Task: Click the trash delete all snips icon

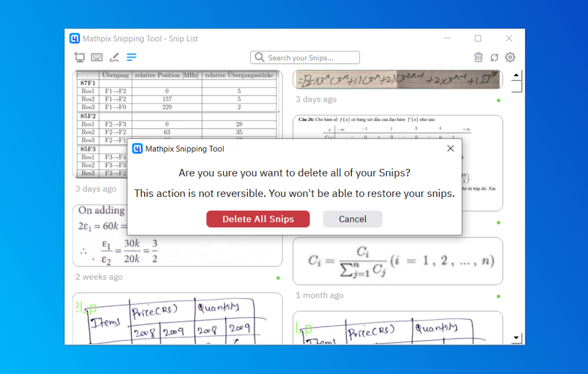Action: pyautogui.click(x=478, y=57)
